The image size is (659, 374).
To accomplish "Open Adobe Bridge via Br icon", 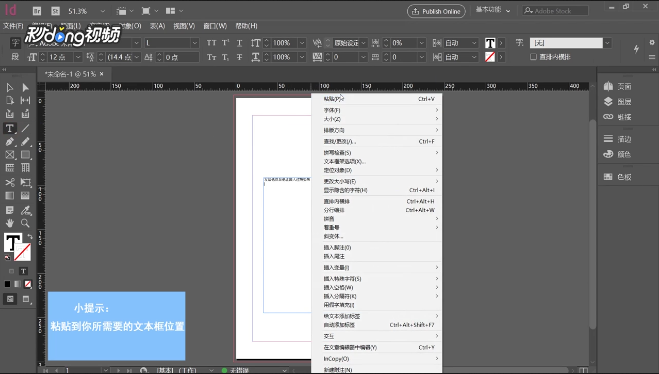I will [37, 11].
